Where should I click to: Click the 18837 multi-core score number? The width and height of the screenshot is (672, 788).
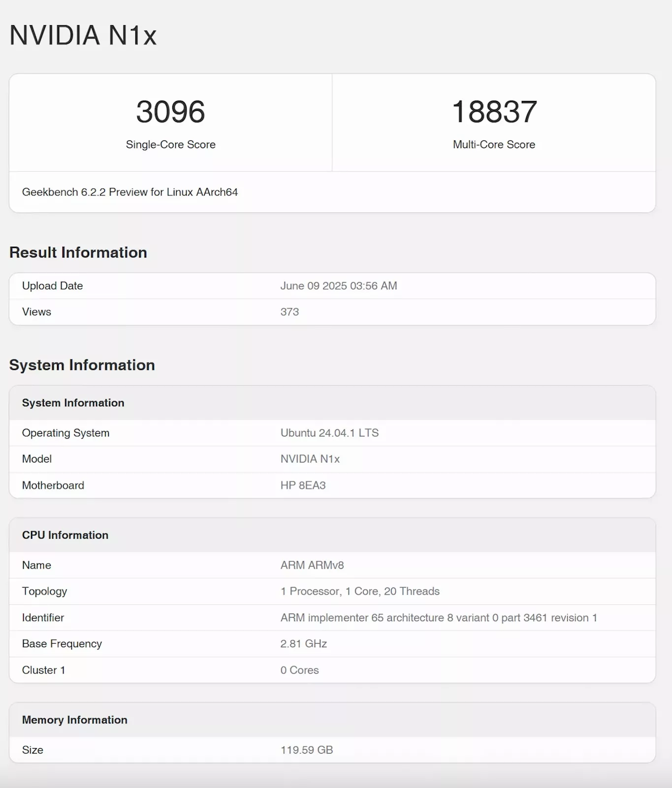pos(494,112)
